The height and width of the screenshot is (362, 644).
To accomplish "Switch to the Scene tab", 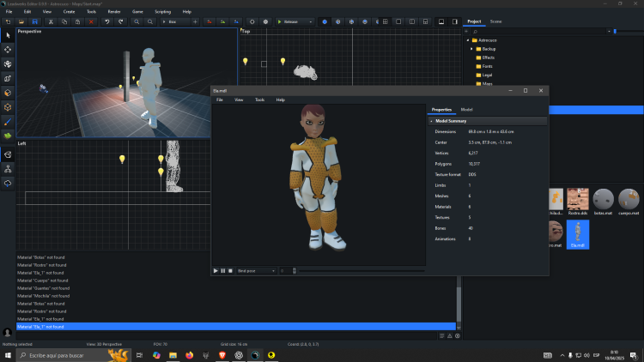I will (495, 21).
